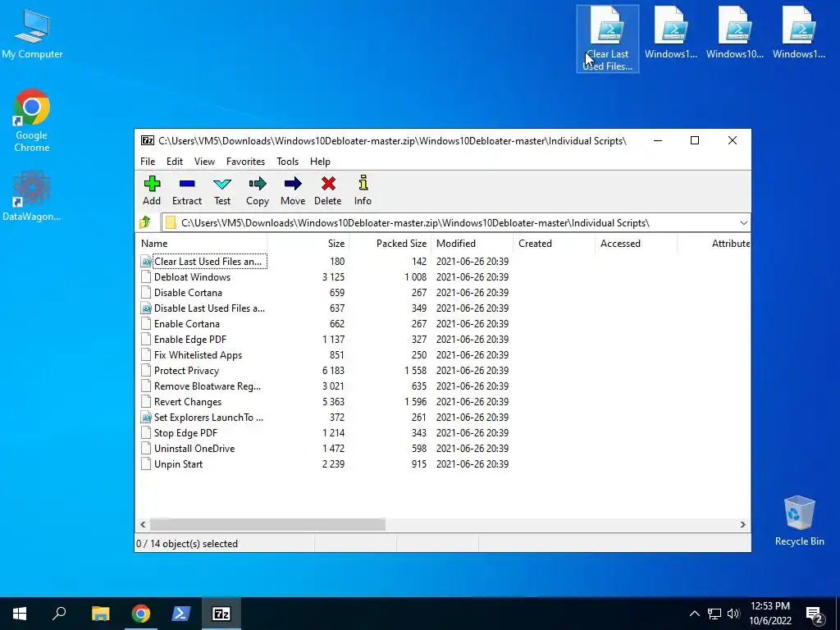Select the Disable Cortana file
Viewport: 840px width, 630px height.
click(188, 293)
